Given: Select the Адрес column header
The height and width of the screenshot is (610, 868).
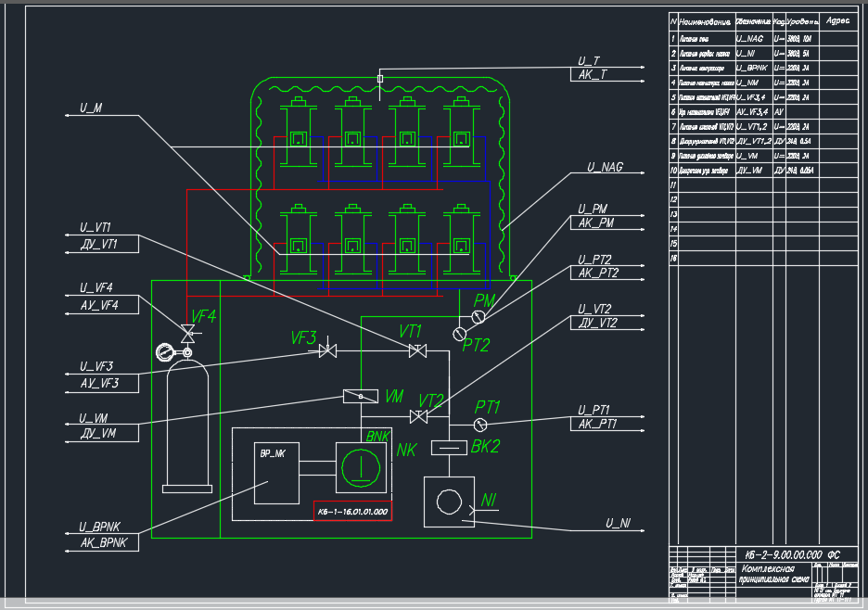Looking at the screenshot, I should click(x=836, y=21).
